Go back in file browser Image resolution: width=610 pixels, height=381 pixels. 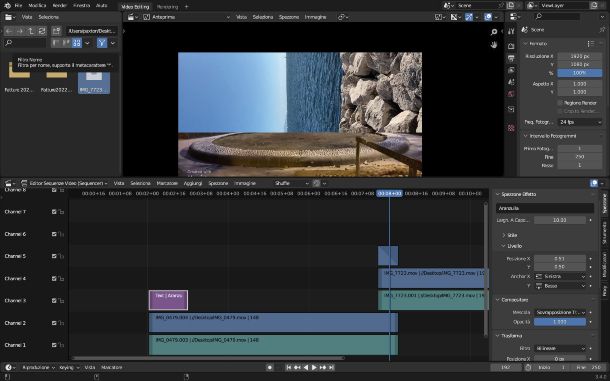click(9, 31)
